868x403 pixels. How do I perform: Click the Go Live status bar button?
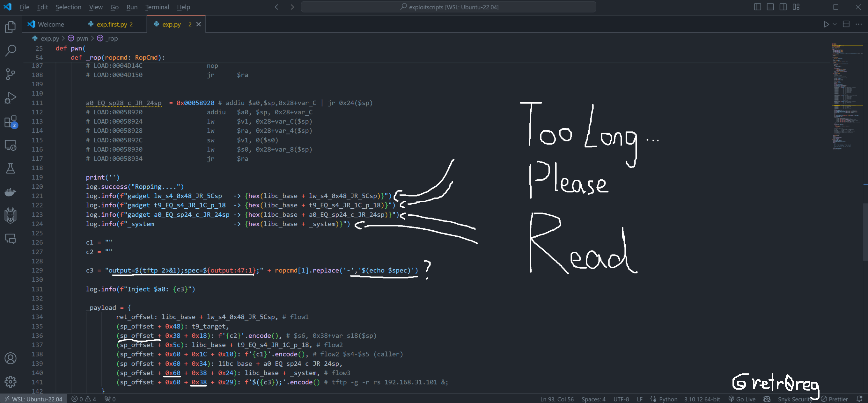742,399
